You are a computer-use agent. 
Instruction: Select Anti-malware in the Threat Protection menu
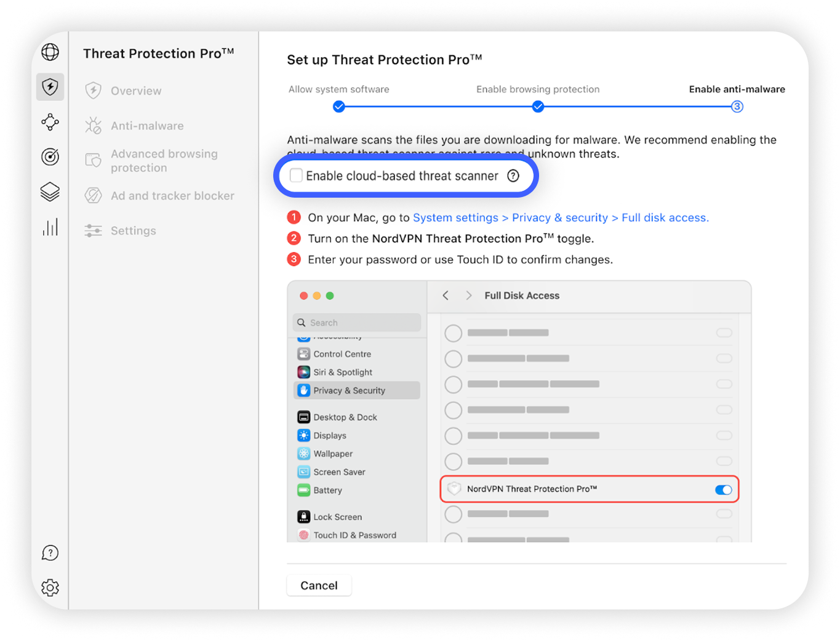pos(146,125)
